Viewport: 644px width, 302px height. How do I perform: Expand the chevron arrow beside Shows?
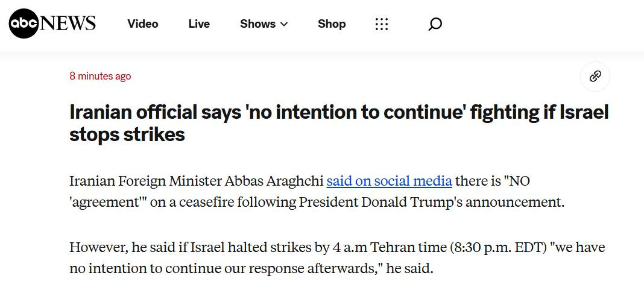pos(285,25)
